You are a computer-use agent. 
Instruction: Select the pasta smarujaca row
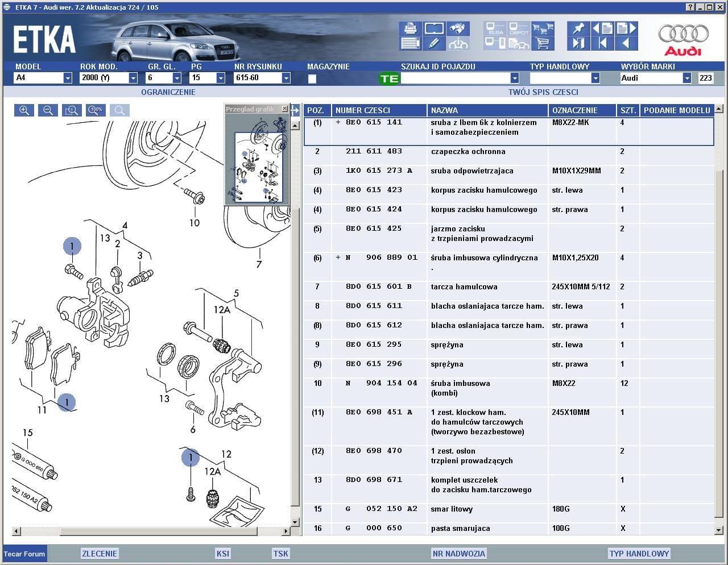508,528
